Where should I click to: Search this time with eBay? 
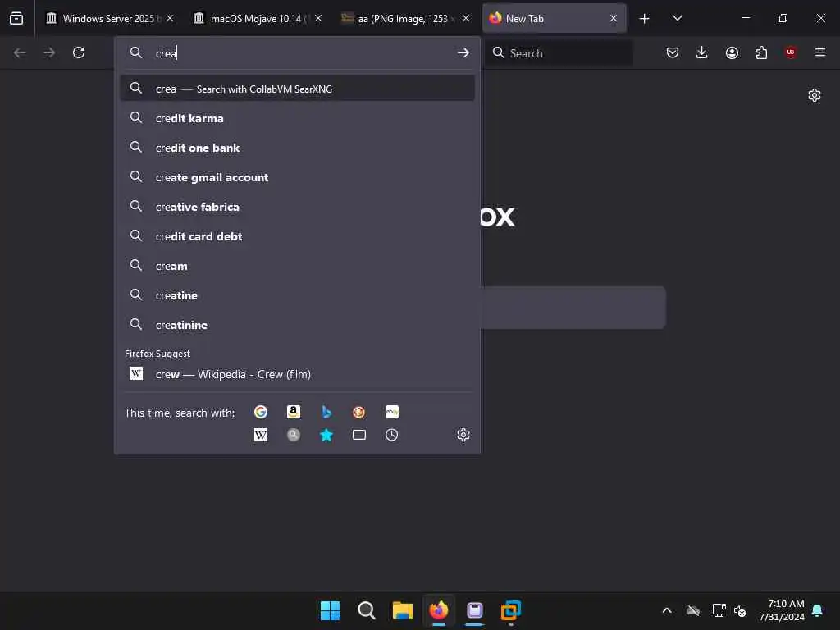tap(392, 412)
